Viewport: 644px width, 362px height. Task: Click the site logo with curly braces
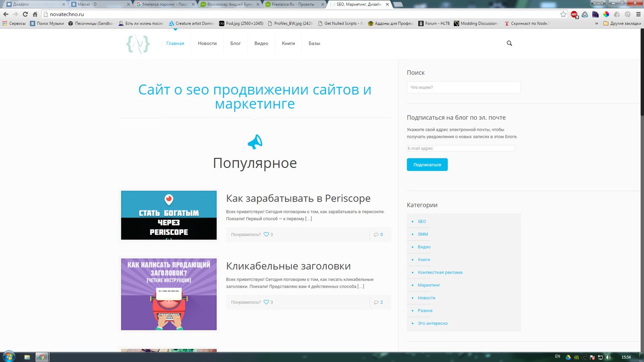(x=137, y=45)
